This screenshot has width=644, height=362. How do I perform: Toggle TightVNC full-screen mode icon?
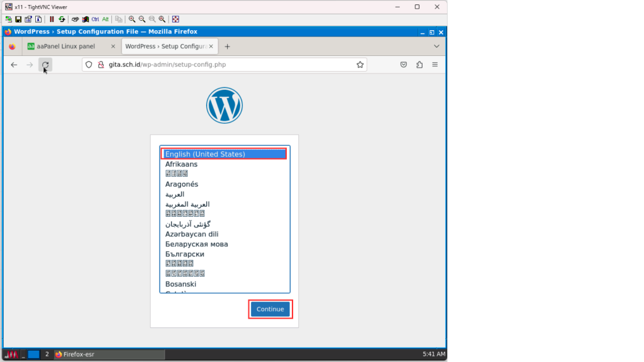(x=175, y=19)
